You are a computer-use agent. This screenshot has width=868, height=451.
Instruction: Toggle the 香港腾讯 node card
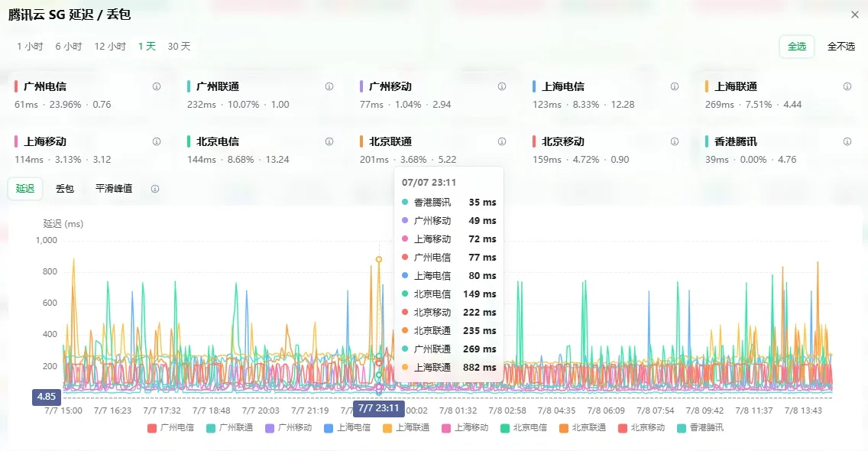tap(779, 150)
